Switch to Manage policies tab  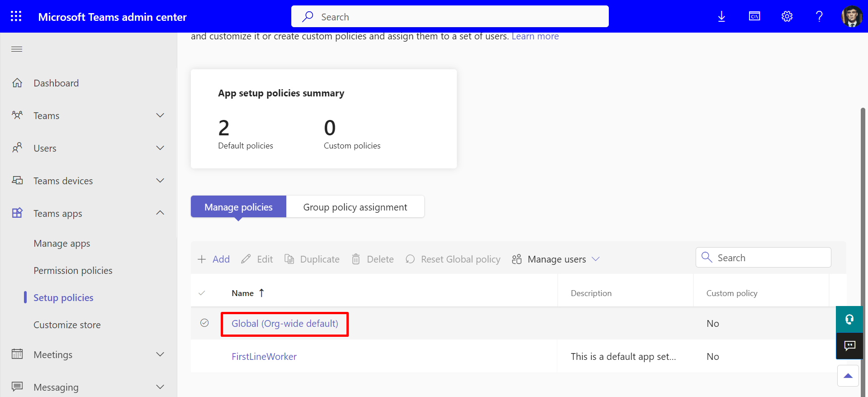click(238, 207)
